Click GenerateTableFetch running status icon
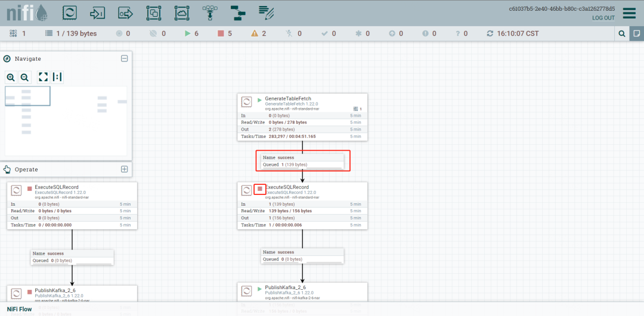Screen dimensions: 644x316 (259, 100)
